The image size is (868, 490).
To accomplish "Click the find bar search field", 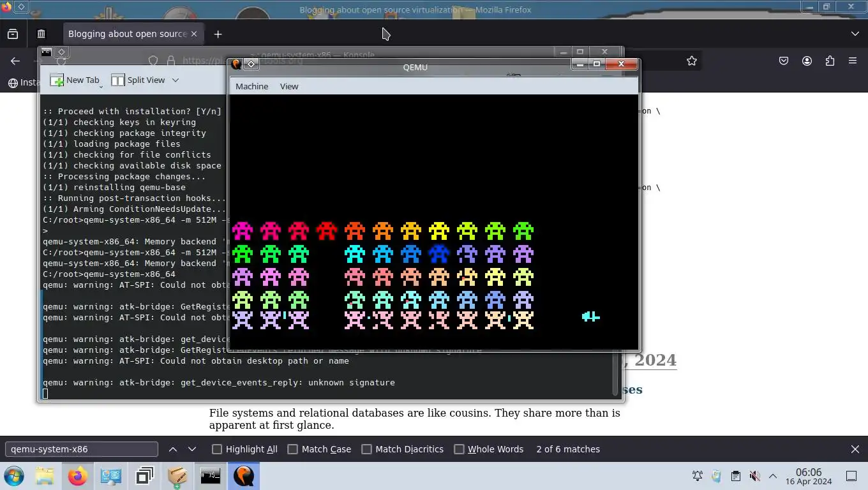I will tap(81, 449).
